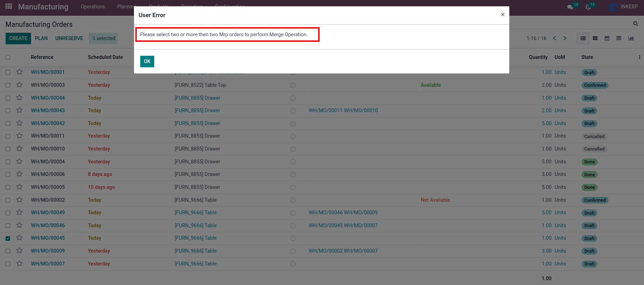Image resolution: width=644 pixels, height=285 pixels.
Task: Sort by Quantity column header
Action: pyautogui.click(x=538, y=57)
